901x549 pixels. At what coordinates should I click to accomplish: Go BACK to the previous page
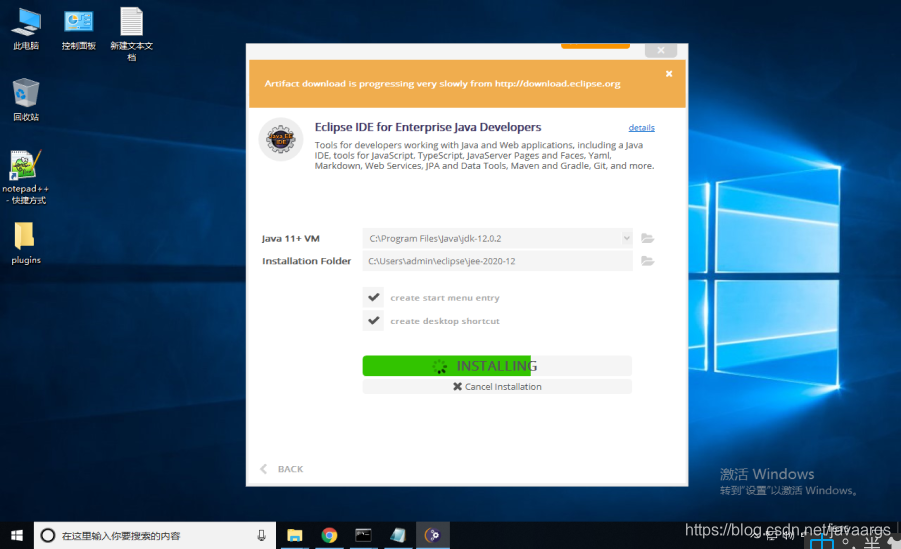tap(282, 469)
